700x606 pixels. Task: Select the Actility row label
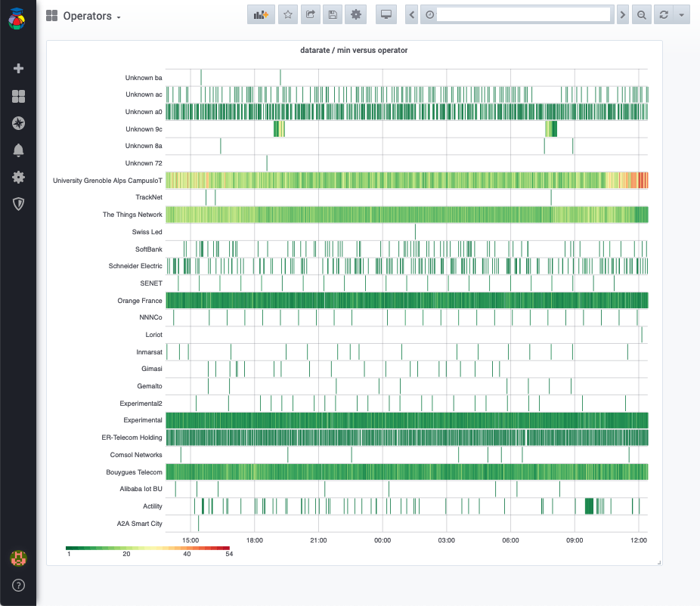[153, 506]
